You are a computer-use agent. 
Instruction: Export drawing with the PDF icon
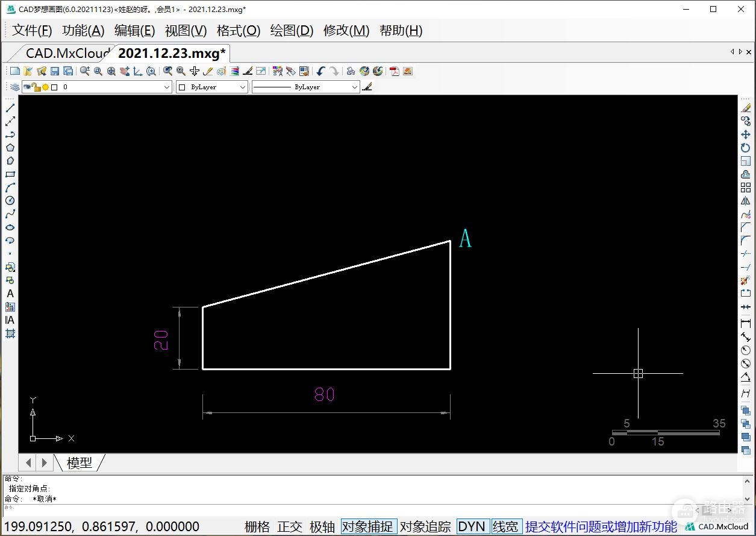pos(395,71)
